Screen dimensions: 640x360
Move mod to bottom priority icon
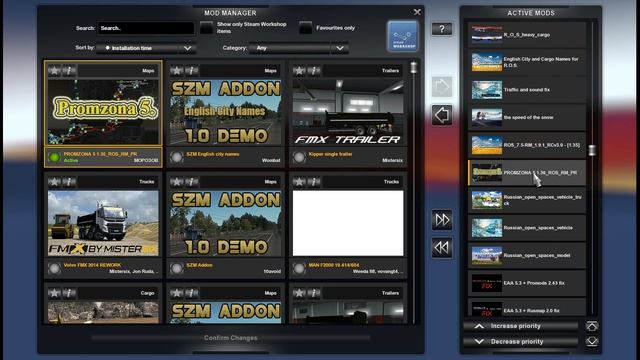(x=592, y=341)
